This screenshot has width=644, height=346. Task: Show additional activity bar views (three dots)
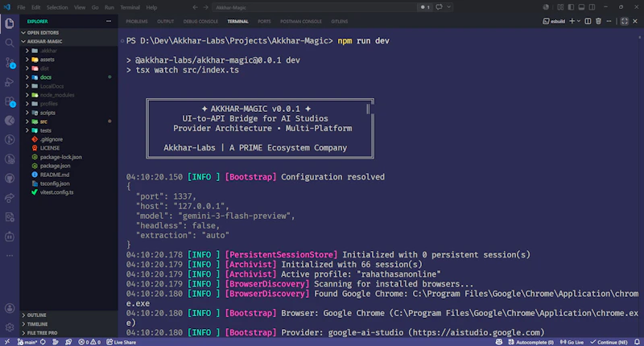[x=10, y=256]
